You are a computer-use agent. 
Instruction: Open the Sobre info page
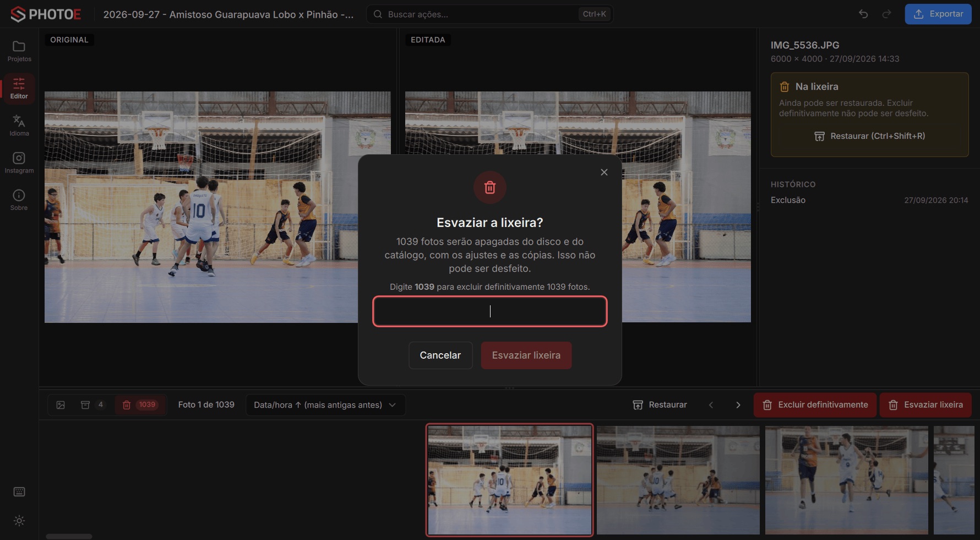(19, 200)
